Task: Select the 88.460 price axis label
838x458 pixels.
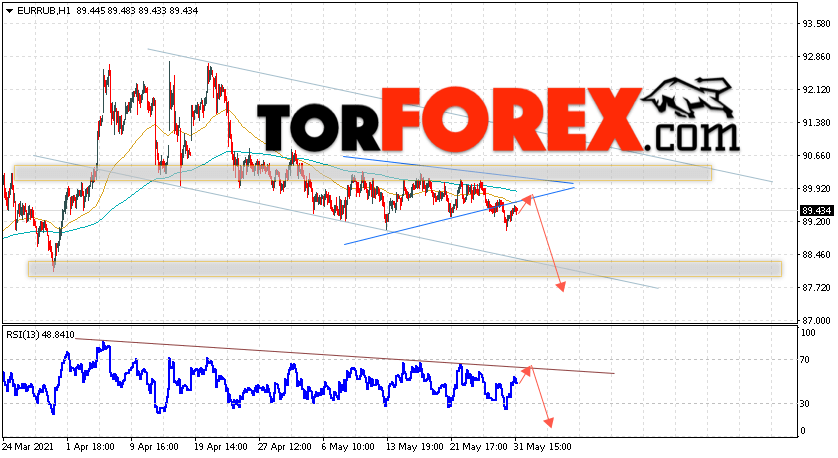Action: click(x=816, y=255)
